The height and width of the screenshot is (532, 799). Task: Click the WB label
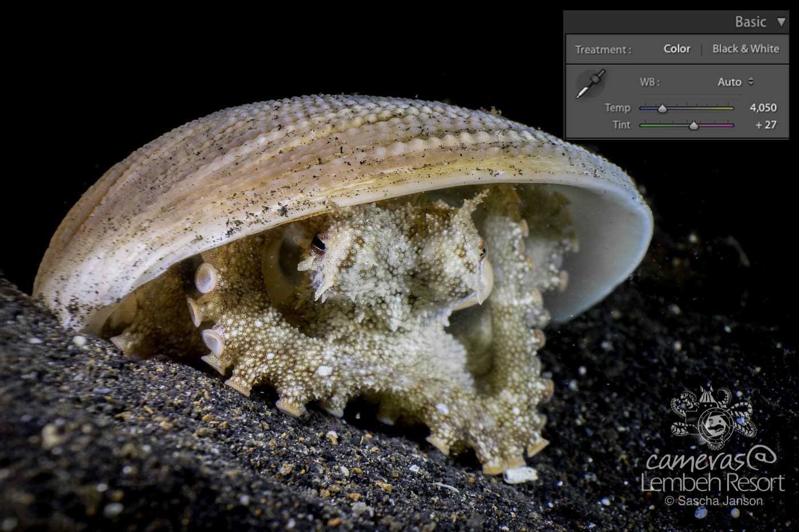649,82
